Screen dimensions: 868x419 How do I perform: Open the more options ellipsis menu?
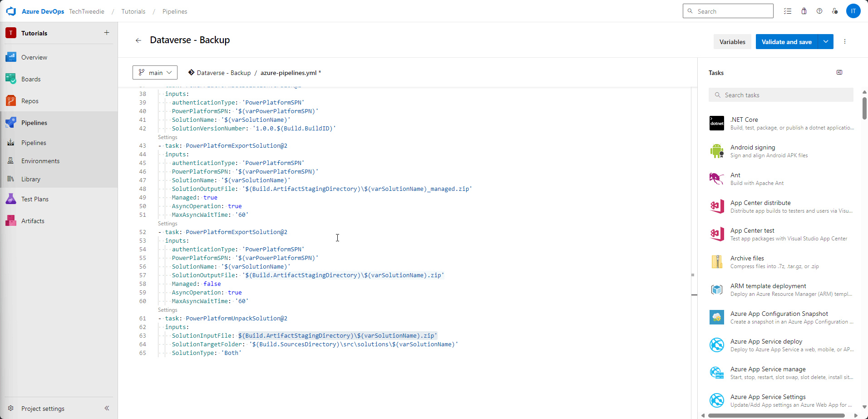[844, 41]
